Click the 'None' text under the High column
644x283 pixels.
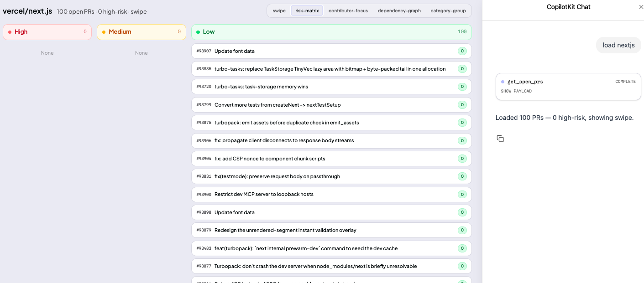tap(47, 53)
